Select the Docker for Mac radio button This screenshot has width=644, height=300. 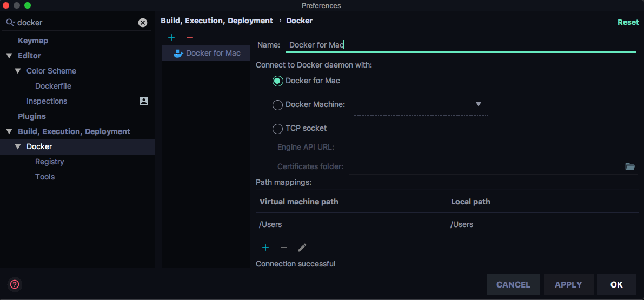point(278,81)
